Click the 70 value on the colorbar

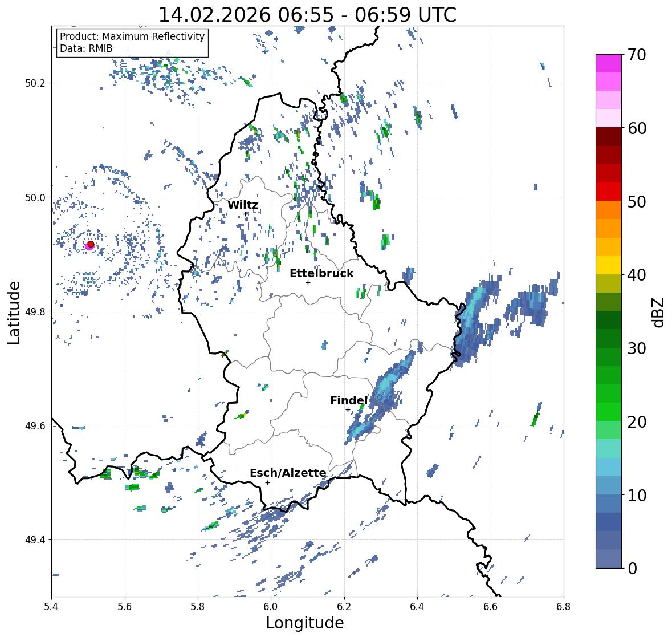[x=636, y=55]
